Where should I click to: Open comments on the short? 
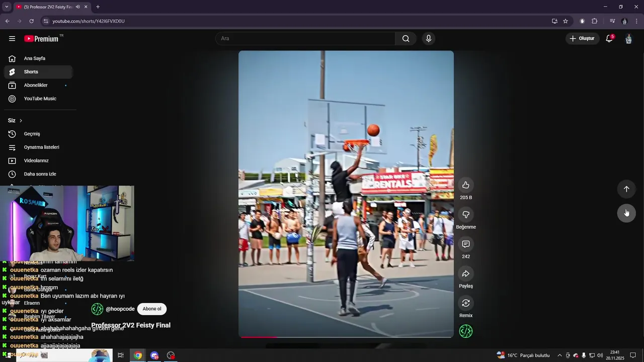point(466,244)
